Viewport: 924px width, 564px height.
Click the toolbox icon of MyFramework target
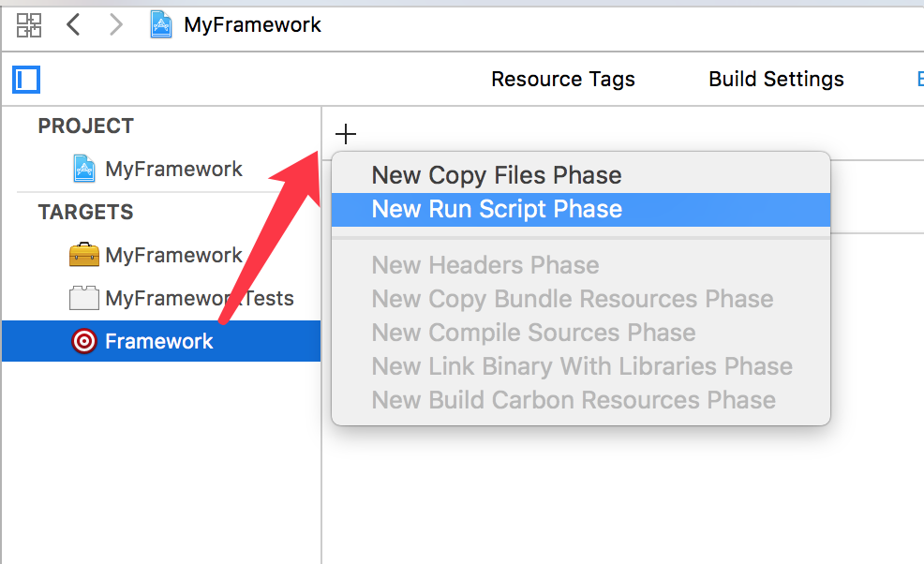(x=84, y=255)
